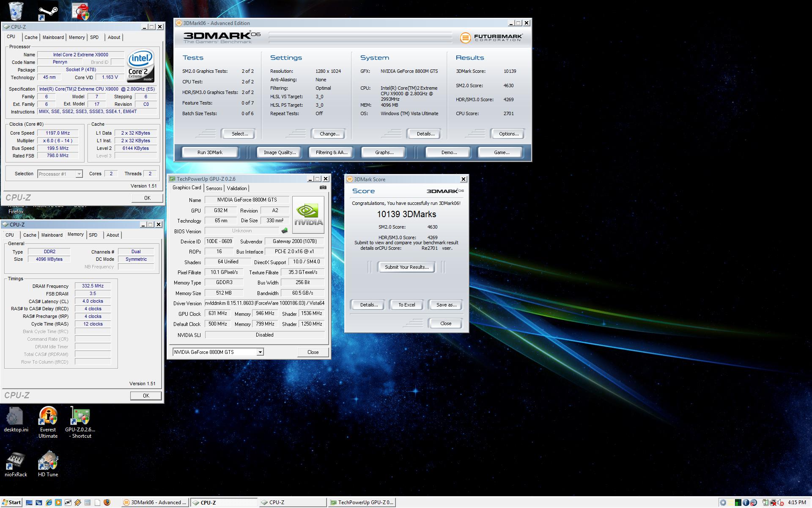The height and width of the screenshot is (508, 812).
Task: Open the Start menu
Action: tap(11, 502)
